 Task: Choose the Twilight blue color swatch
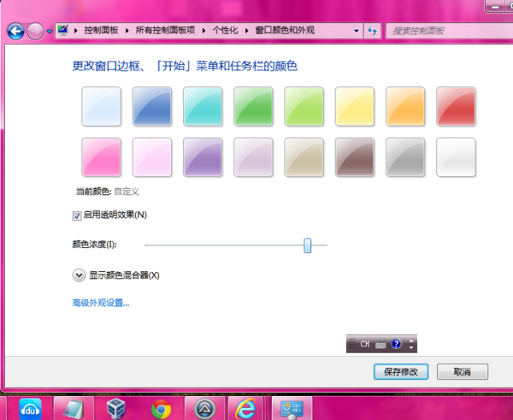152,106
